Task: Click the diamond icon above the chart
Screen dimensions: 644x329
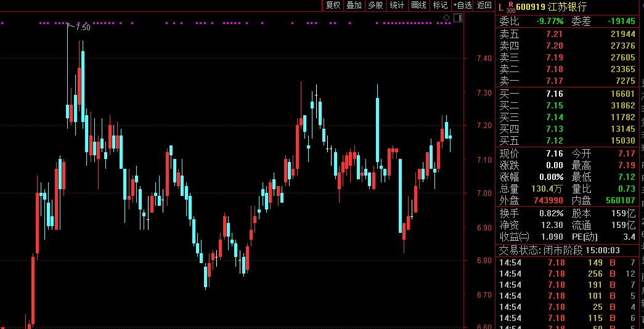Action: tap(446, 18)
